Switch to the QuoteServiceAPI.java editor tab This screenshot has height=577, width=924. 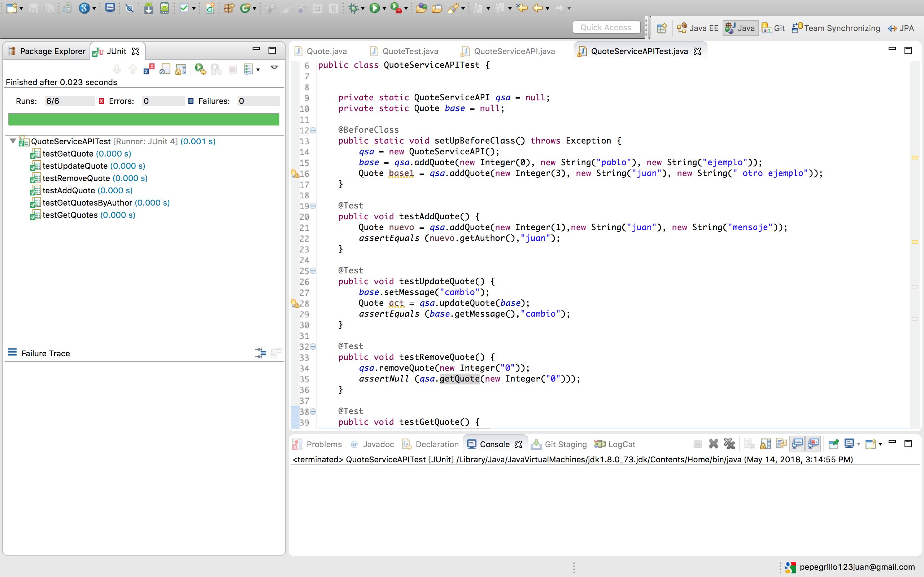514,51
